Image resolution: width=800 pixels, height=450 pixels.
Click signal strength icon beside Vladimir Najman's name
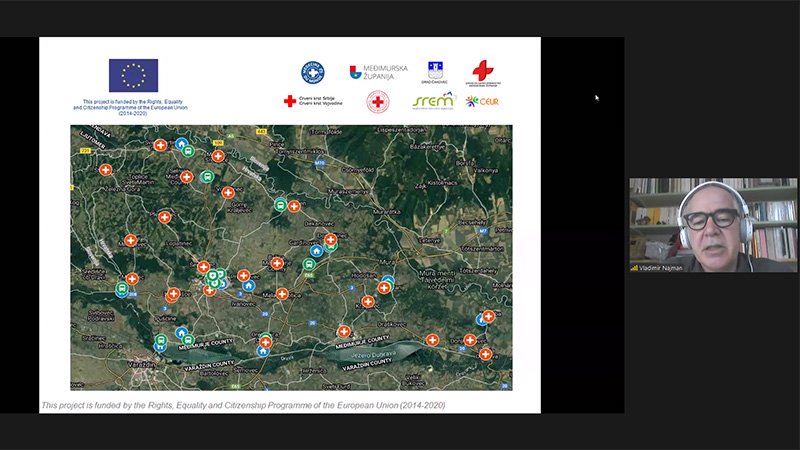(x=634, y=268)
